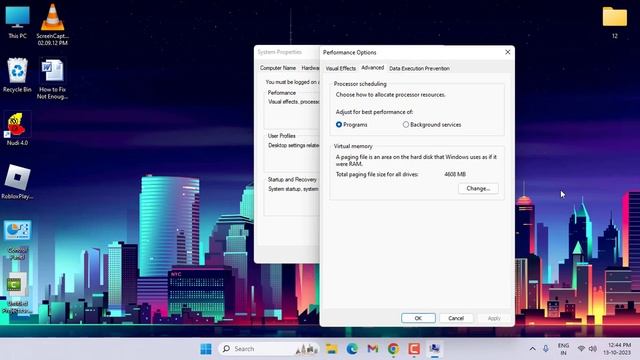Click the microphone tray icon

click(546, 349)
